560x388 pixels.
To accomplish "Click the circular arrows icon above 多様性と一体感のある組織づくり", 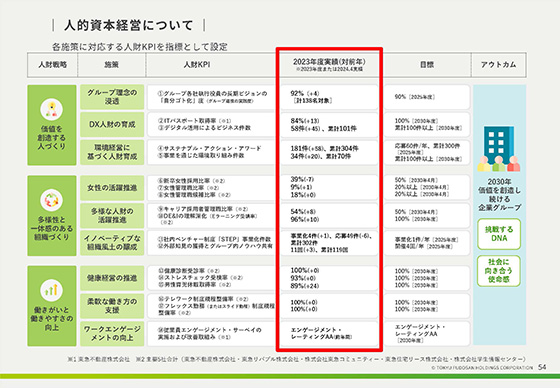I will tap(51, 200).
